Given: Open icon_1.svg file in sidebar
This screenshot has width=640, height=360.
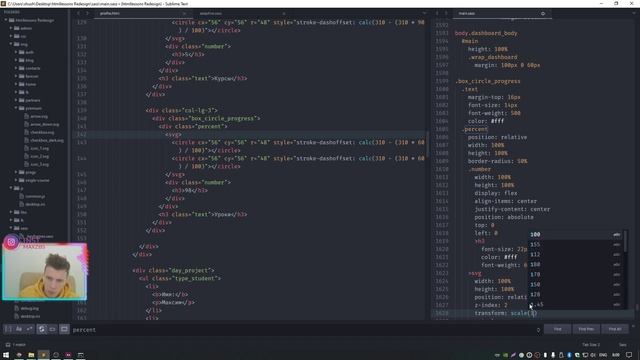Looking at the screenshot, I should pyautogui.click(x=39, y=148).
